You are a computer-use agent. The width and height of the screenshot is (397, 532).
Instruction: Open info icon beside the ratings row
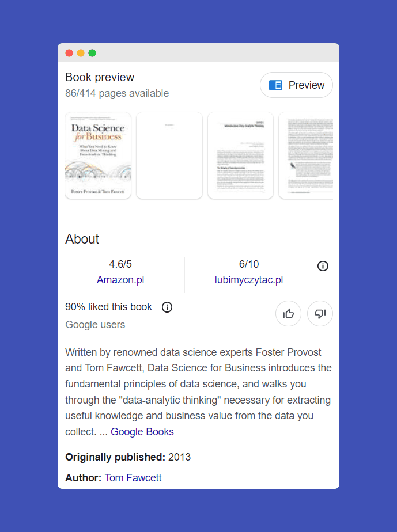click(323, 266)
